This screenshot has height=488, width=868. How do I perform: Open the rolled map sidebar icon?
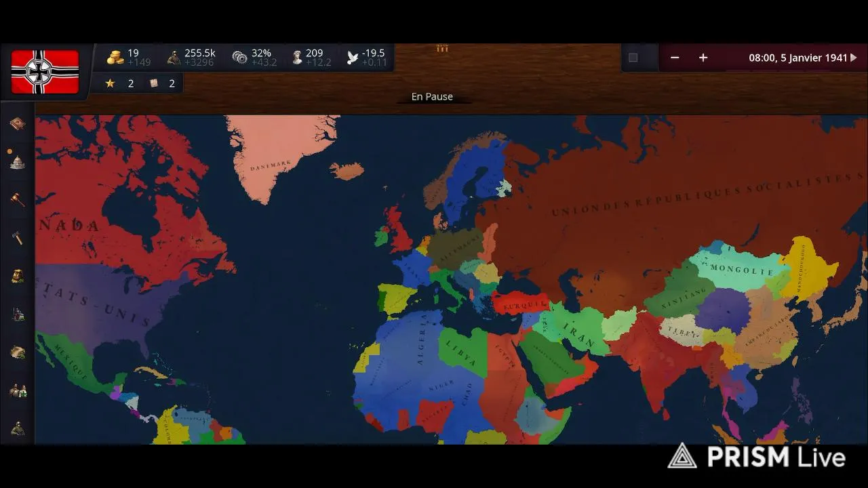point(18,352)
